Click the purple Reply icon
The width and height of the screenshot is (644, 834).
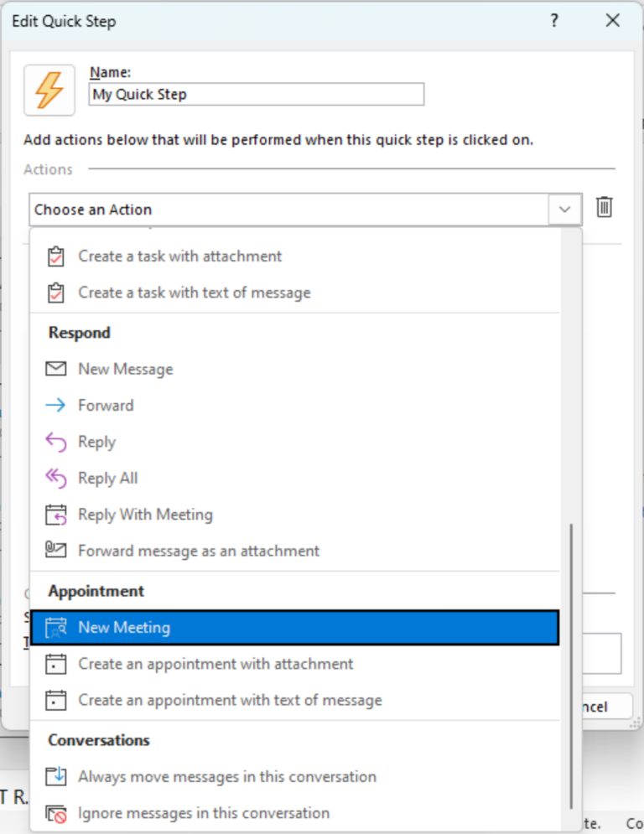(x=55, y=442)
